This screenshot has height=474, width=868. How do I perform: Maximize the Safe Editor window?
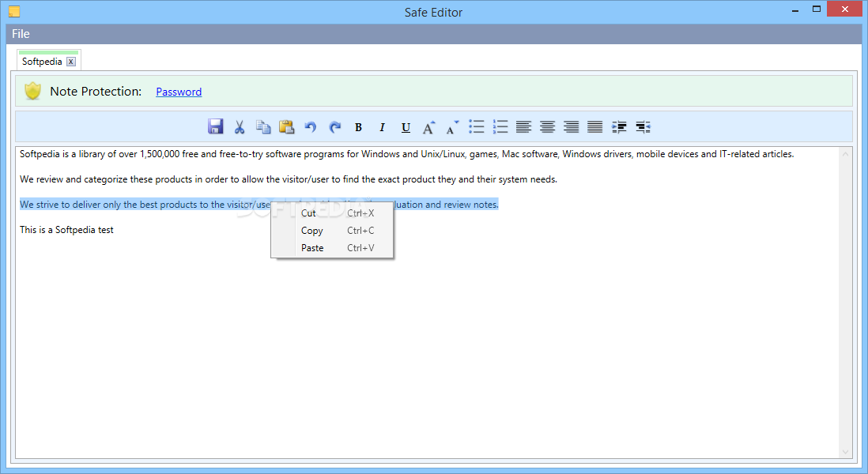pos(817,9)
